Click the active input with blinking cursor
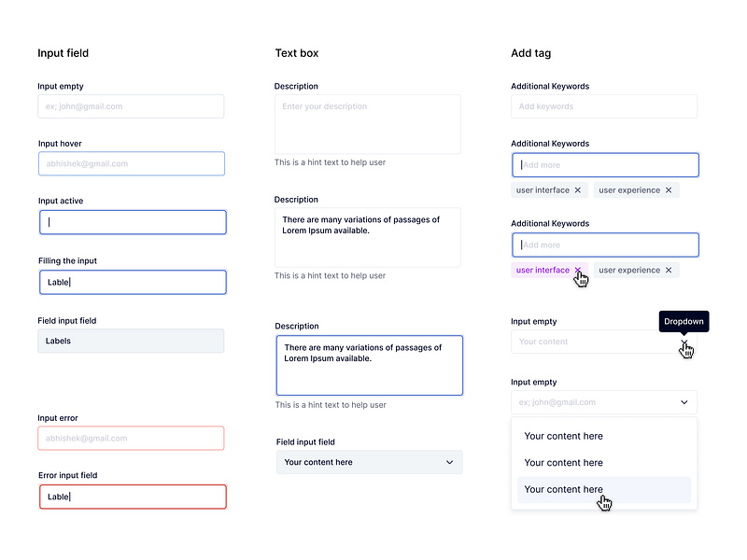This screenshot has height=560, width=747. pyautogui.click(x=132, y=222)
